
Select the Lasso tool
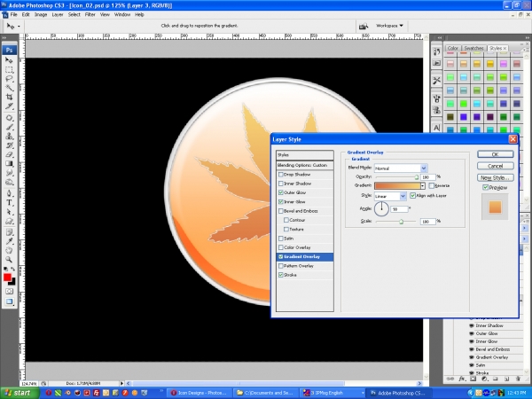[9, 79]
